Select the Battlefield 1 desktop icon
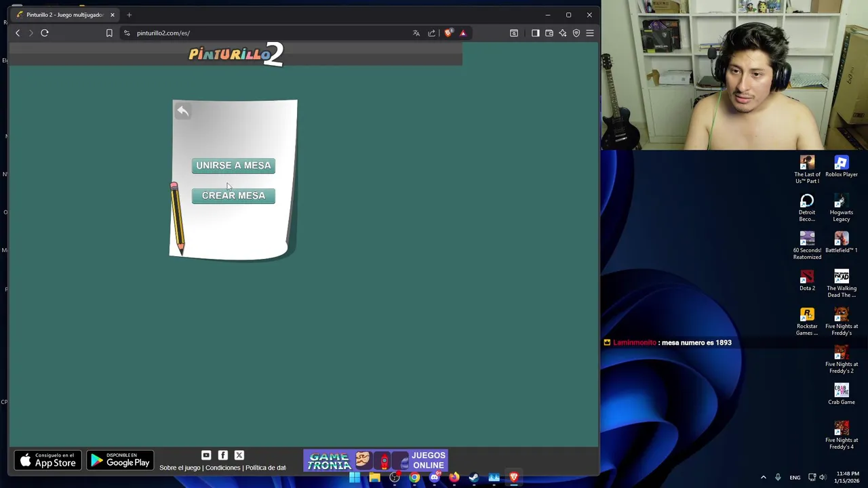The height and width of the screenshot is (488, 868). [x=842, y=243]
